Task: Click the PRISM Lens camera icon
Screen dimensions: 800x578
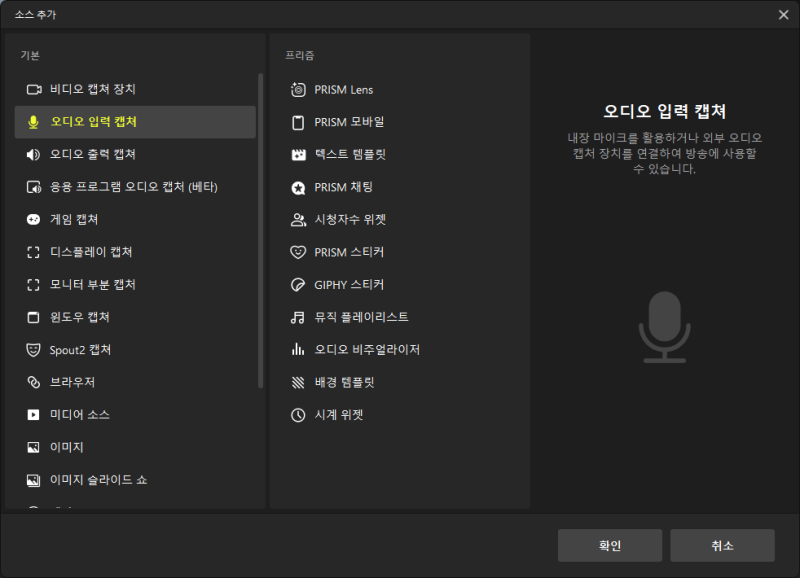Action: (x=298, y=90)
